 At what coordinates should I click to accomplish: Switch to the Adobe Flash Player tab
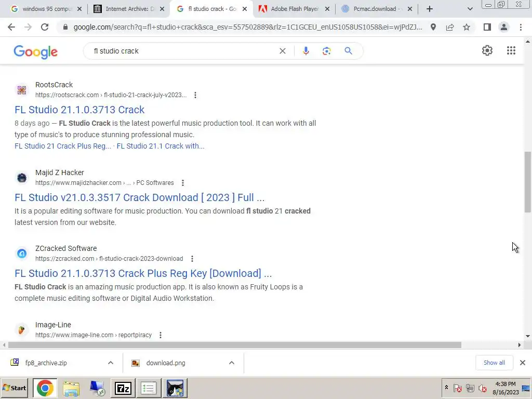click(x=294, y=9)
